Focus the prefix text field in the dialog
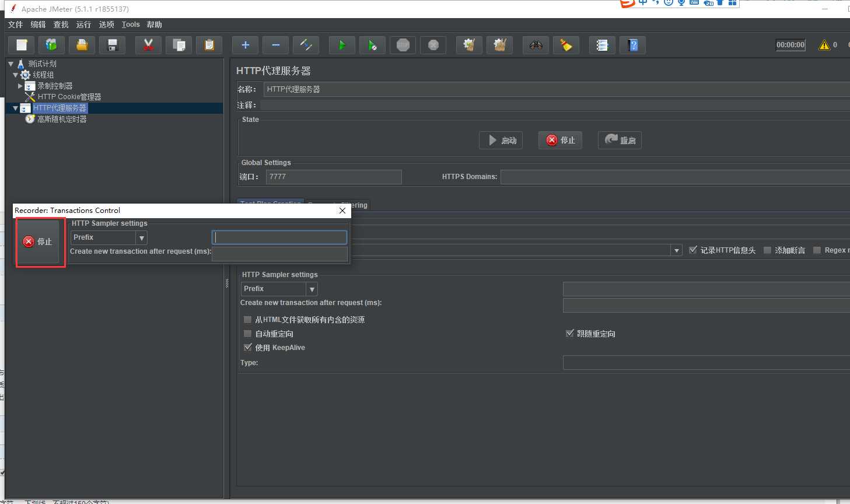The height and width of the screenshot is (504, 850). click(x=279, y=237)
